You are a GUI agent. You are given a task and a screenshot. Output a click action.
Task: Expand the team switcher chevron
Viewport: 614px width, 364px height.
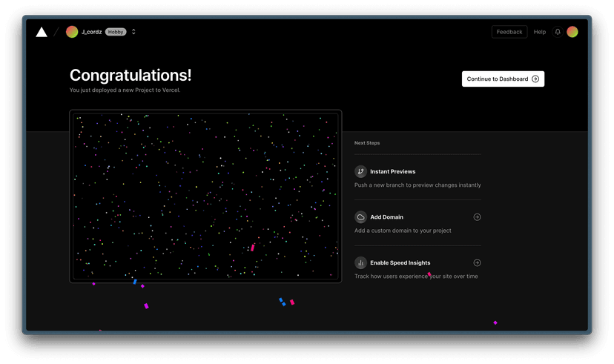133,32
